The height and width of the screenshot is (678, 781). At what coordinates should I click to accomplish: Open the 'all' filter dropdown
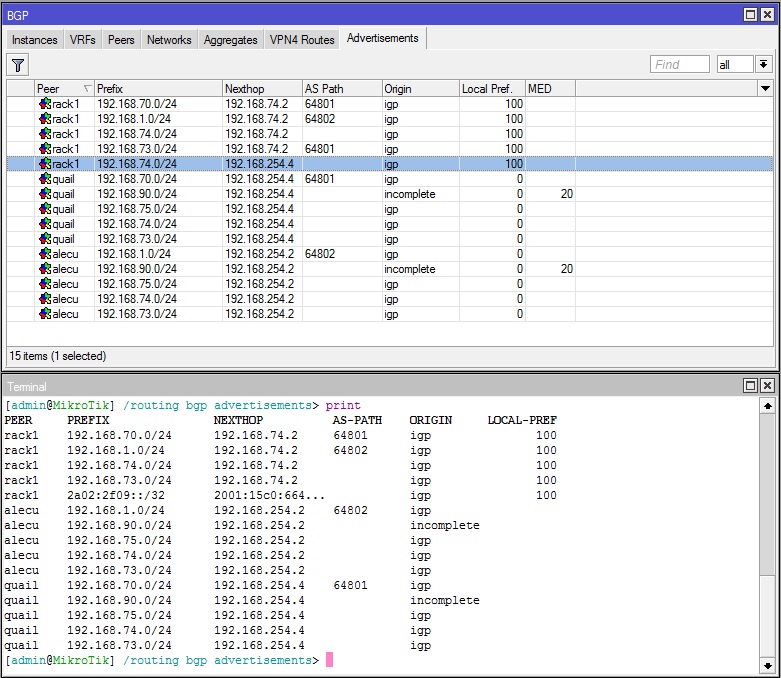(764, 64)
